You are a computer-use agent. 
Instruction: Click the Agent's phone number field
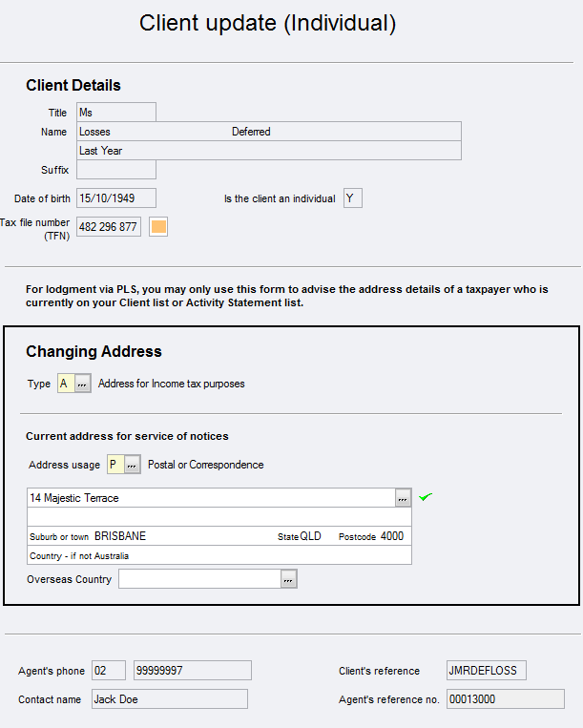click(192, 671)
